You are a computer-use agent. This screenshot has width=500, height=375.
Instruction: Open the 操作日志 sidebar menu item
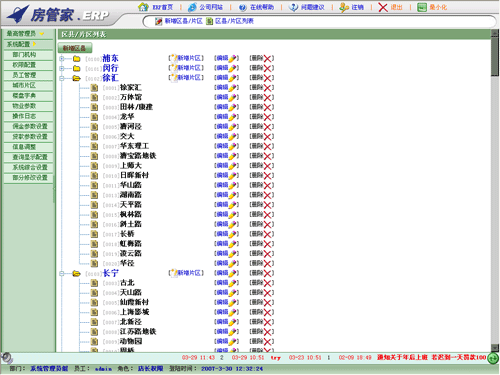click(x=28, y=116)
